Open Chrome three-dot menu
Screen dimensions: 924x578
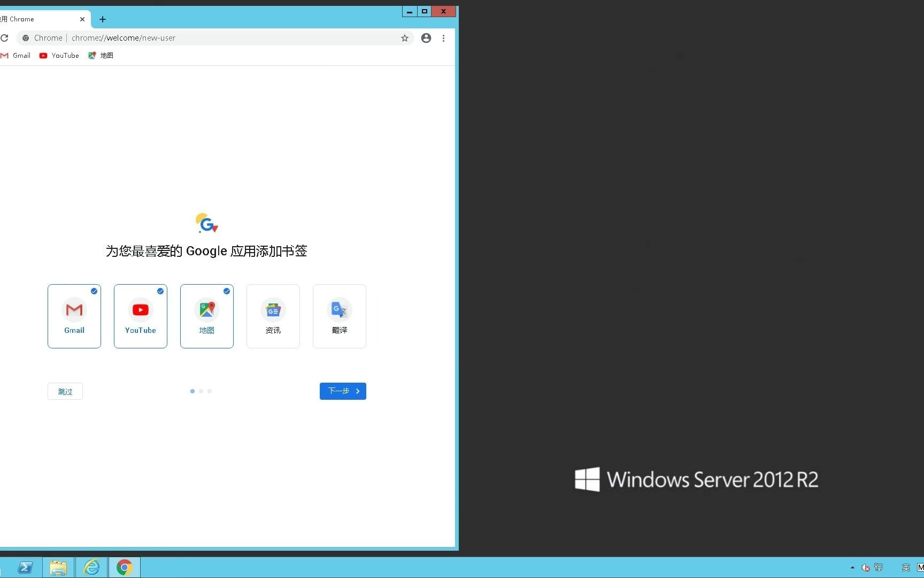tap(443, 38)
